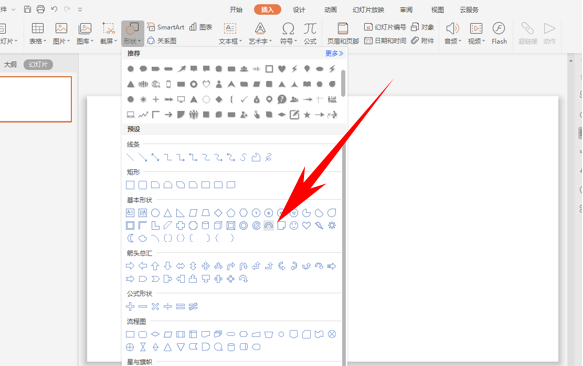Image resolution: width=583 pixels, height=366 pixels.
Task: Pick the rounded rectangle shape
Action: coord(143,185)
